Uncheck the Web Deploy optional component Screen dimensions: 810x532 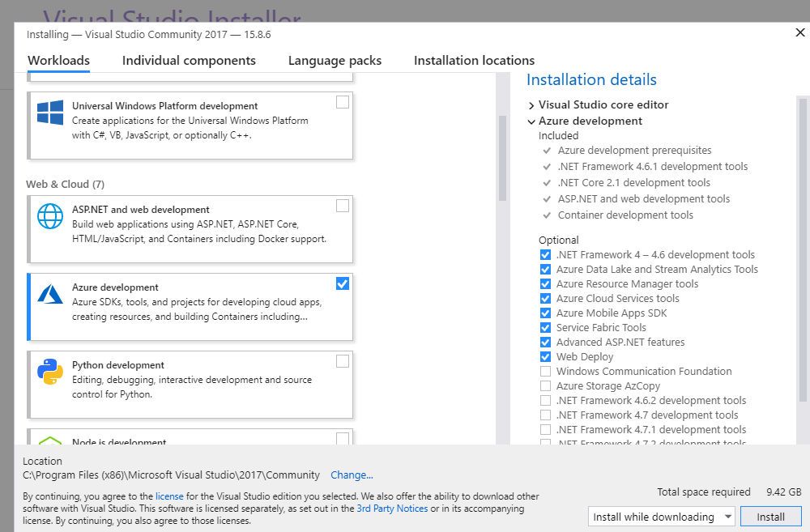[x=545, y=357]
